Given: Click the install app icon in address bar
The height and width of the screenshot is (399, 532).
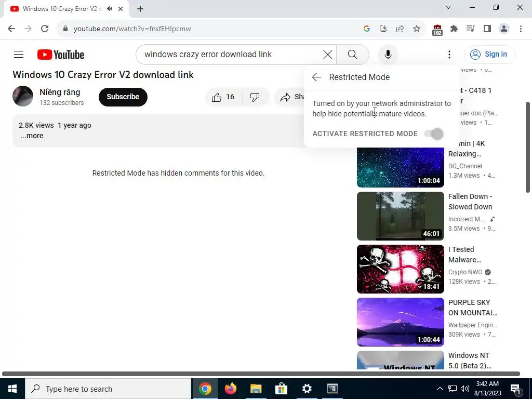Looking at the screenshot, I should click(383, 29).
